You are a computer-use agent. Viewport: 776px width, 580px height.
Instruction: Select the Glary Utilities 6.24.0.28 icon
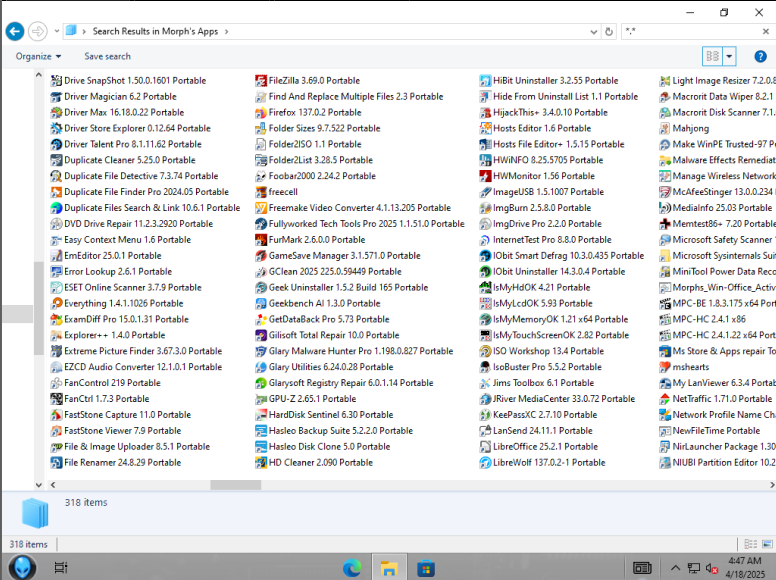(260, 367)
